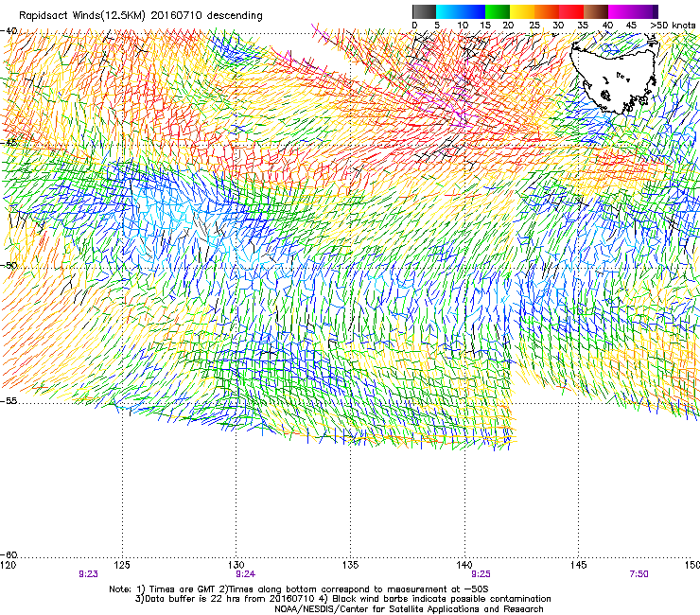
Task: Click the legend scale label "35"
Action: coord(583,26)
